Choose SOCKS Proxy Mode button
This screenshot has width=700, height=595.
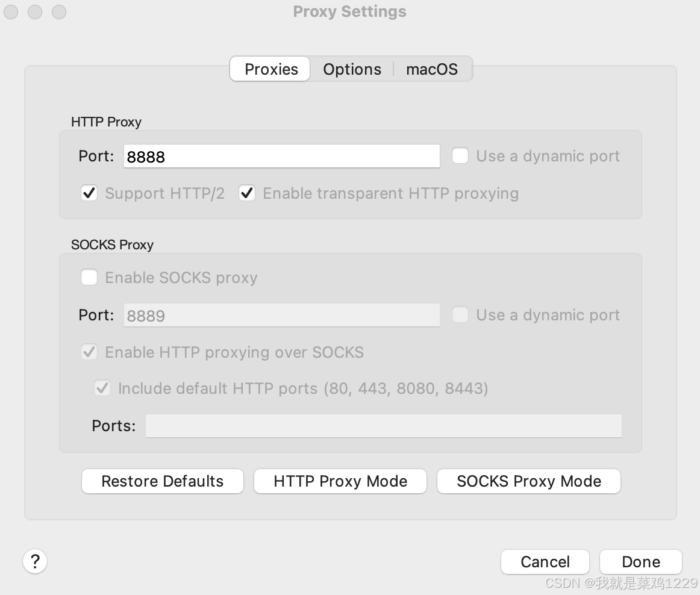[x=528, y=481]
